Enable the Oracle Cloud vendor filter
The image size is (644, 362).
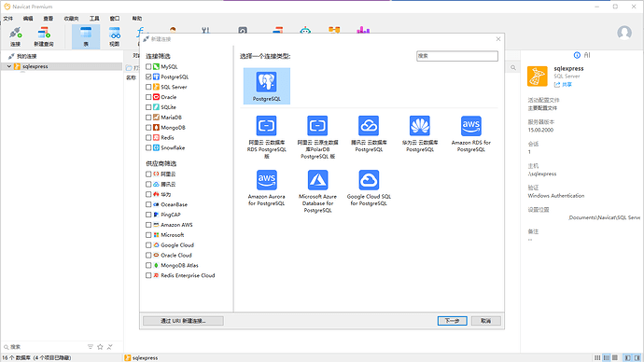coord(148,256)
